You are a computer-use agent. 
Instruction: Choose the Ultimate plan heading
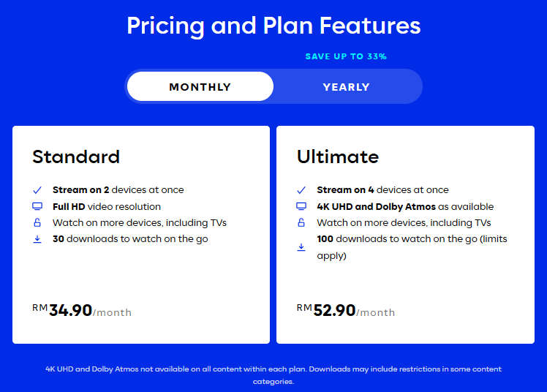click(x=338, y=157)
